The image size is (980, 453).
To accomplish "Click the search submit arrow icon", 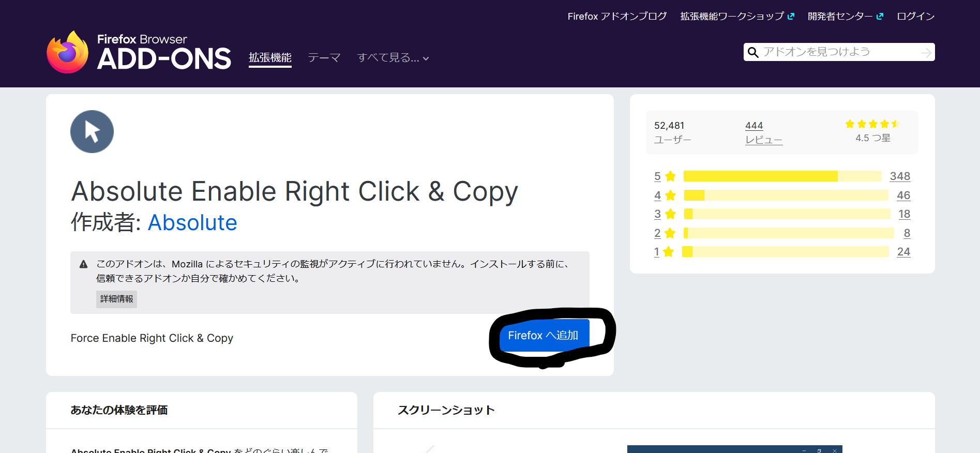I will tap(926, 52).
